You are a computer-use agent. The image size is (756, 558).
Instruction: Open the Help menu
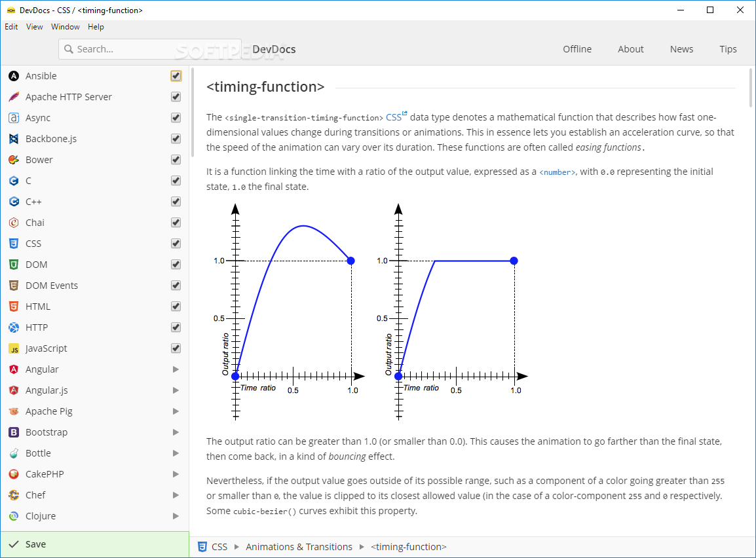tap(96, 27)
